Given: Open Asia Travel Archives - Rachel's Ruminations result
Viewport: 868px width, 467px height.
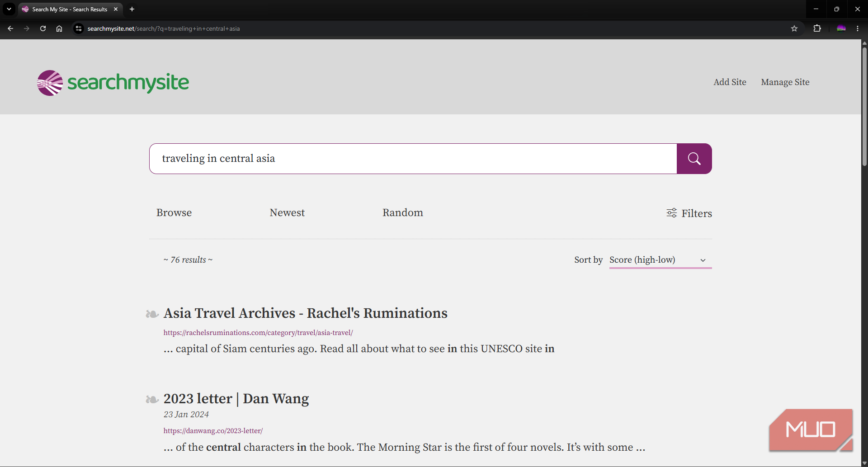Looking at the screenshot, I should click(x=306, y=313).
